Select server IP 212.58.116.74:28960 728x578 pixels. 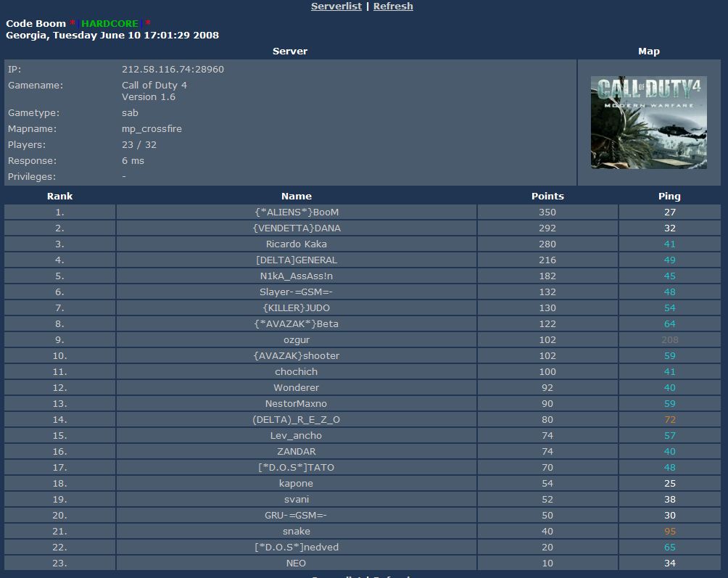pyautogui.click(x=173, y=69)
